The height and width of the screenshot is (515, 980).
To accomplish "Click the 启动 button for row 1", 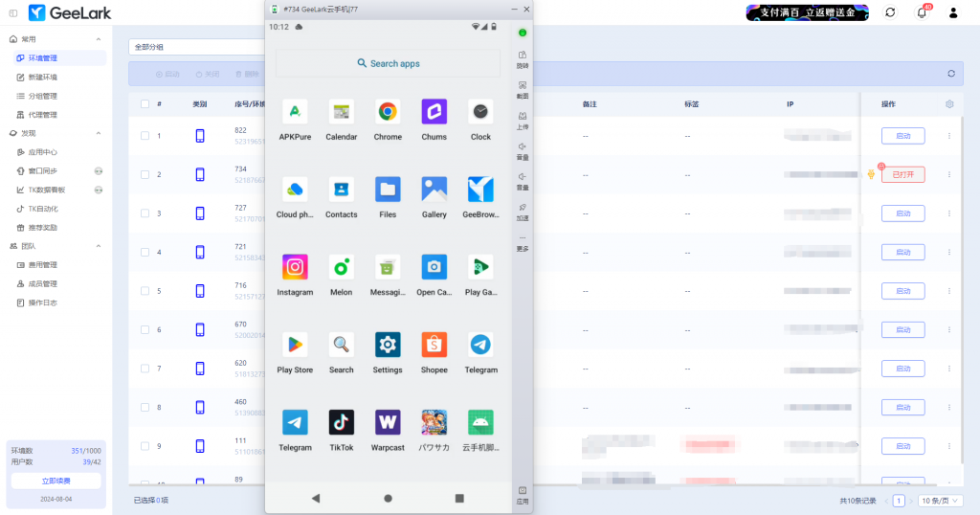I will tap(902, 136).
